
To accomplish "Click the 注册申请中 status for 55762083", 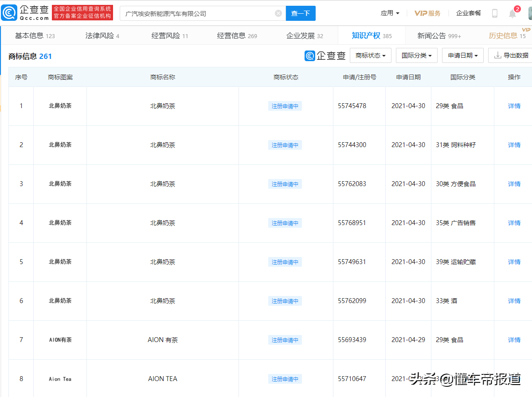I will (x=285, y=184).
